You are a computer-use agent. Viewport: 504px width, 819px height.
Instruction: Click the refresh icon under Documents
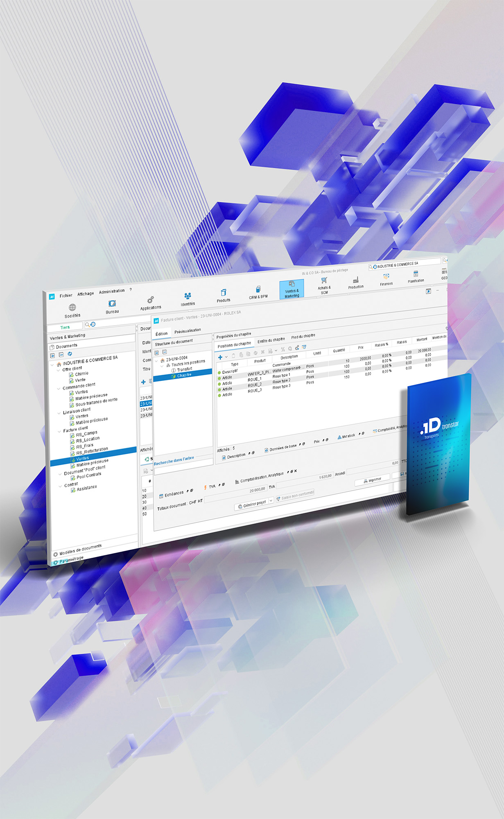tap(70, 354)
